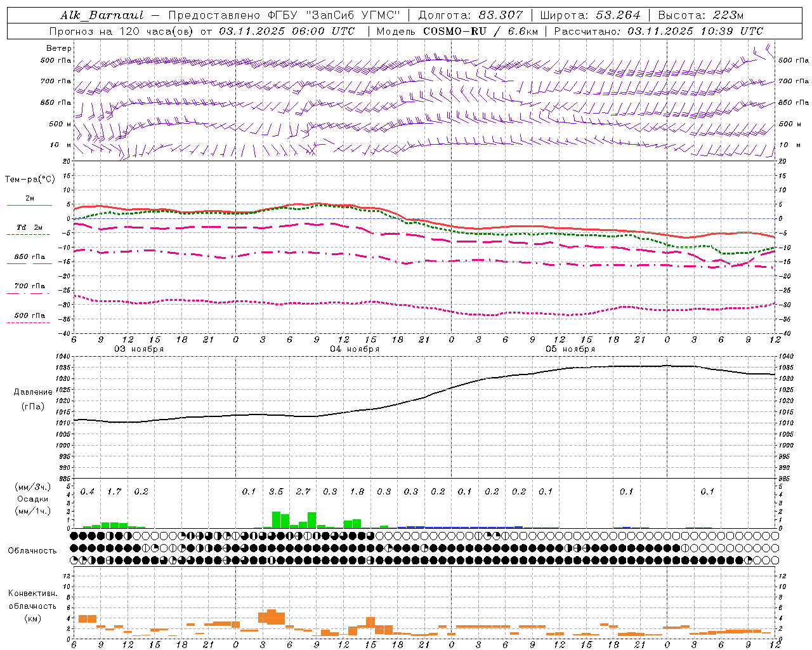The width and height of the screenshot is (812, 650).
Task: Click the 1.7 precipitation total
Action: pos(114,491)
